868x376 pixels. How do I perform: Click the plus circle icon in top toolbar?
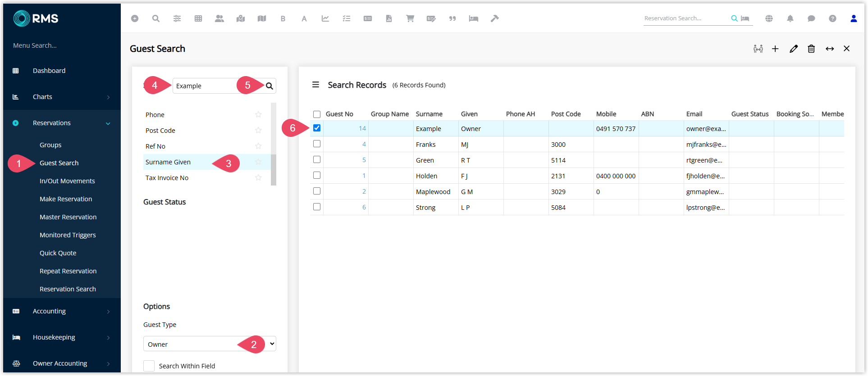pyautogui.click(x=135, y=18)
